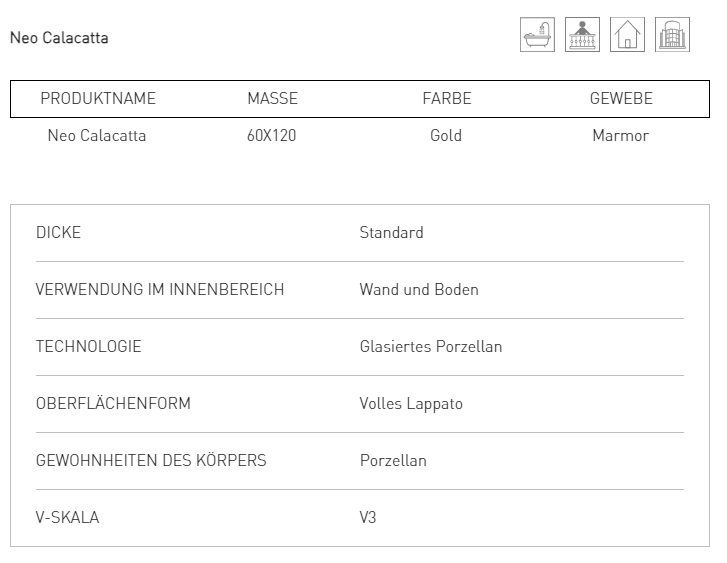Click the V3 scale value
Viewport: 727px width, 563px height.
pyautogui.click(x=368, y=518)
